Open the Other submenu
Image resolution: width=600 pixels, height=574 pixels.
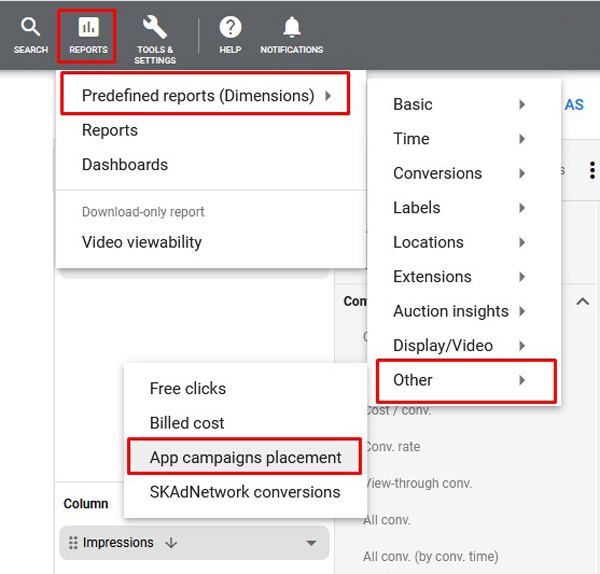[466, 380]
